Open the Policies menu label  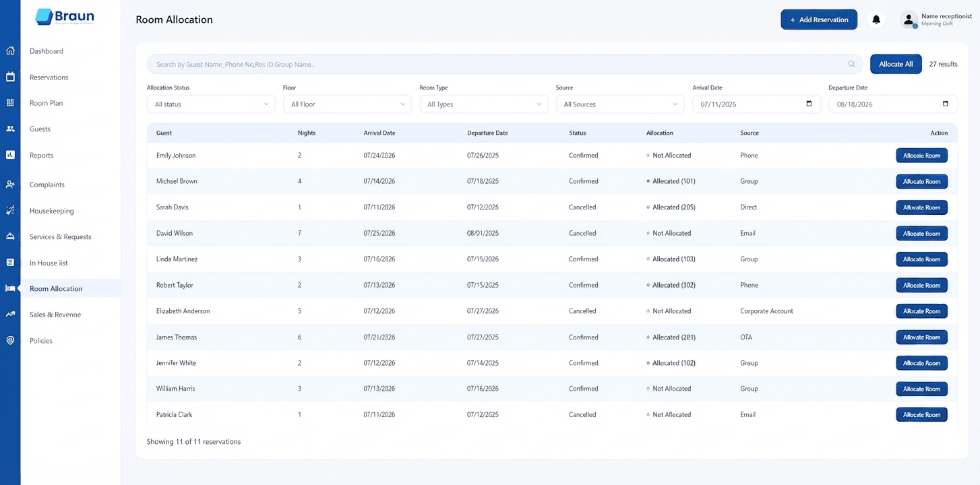point(41,341)
